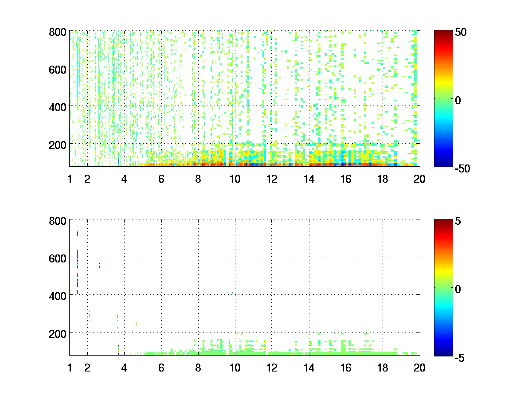Click x-axis tick "16" under lower plot
The image size is (532, 399).
(346, 368)
